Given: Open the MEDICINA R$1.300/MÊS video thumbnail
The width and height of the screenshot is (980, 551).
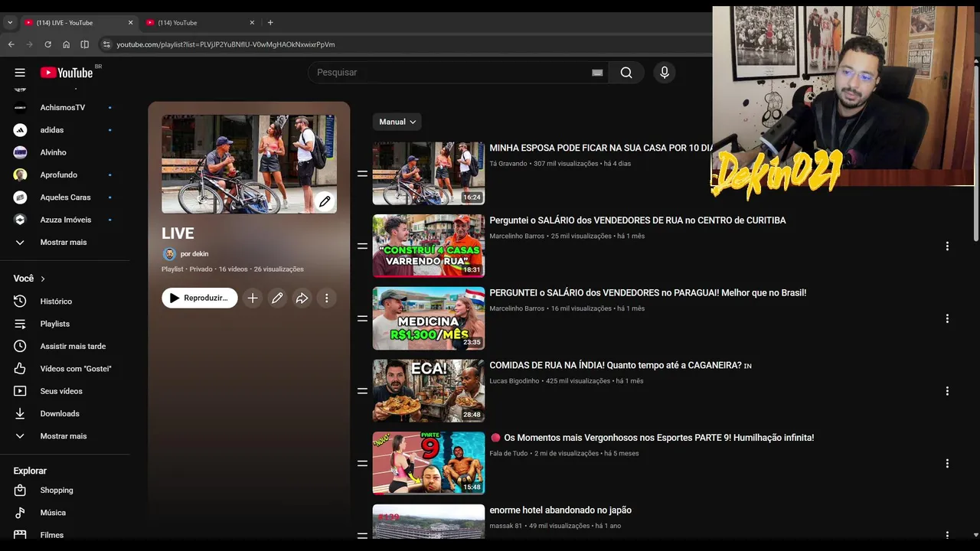Looking at the screenshot, I should click(429, 318).
